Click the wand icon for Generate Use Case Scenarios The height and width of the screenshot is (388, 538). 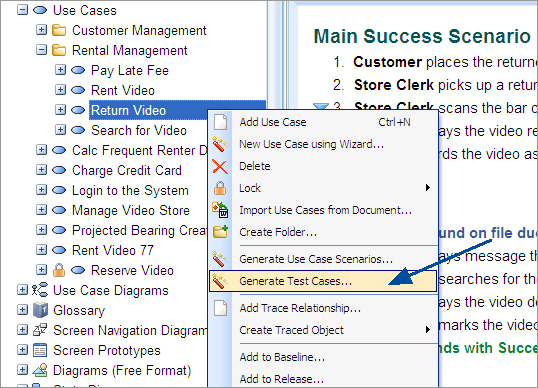(220, 259)
